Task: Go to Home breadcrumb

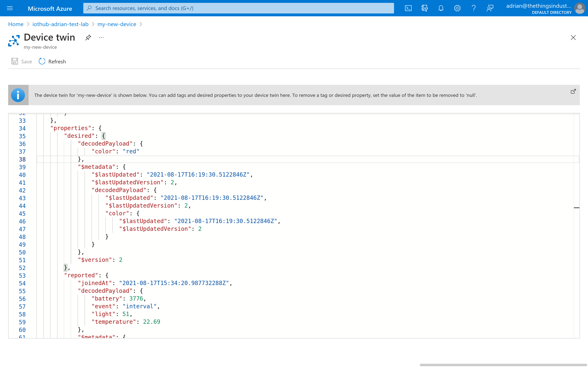Action: (16, 24)
